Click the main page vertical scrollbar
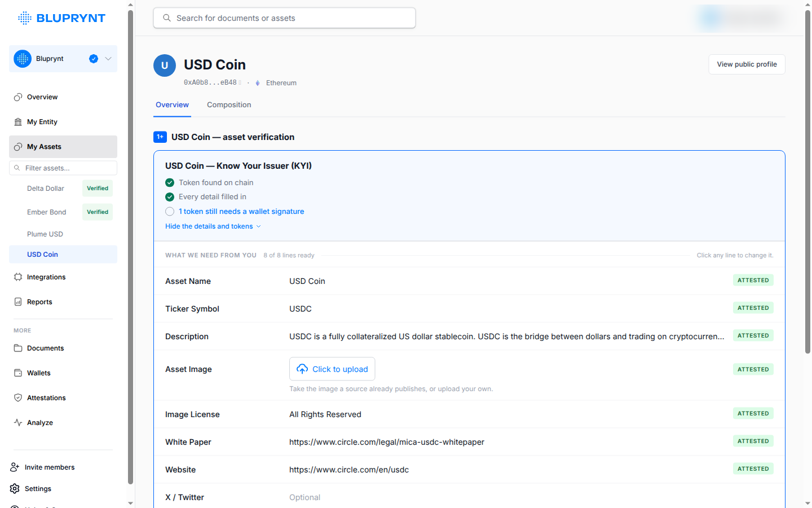 click(807, 181)
